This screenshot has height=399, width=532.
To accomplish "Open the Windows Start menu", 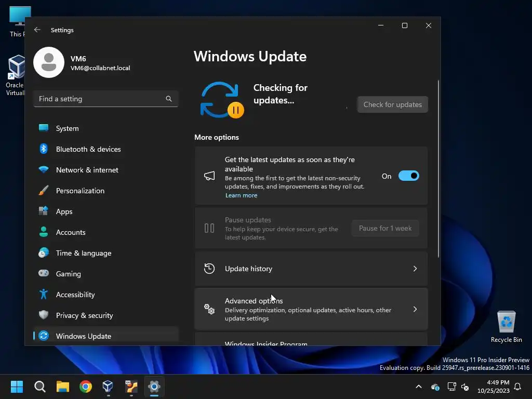I will [17, 387].
